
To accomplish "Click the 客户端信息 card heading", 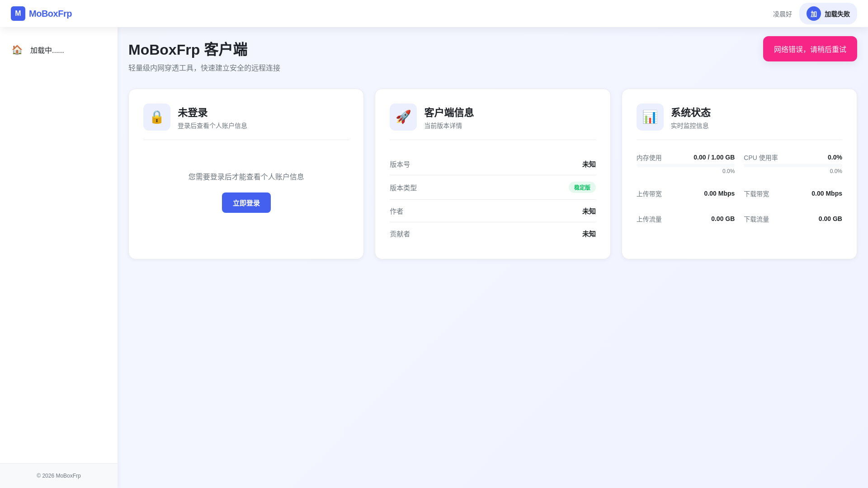I will point(449,113).
